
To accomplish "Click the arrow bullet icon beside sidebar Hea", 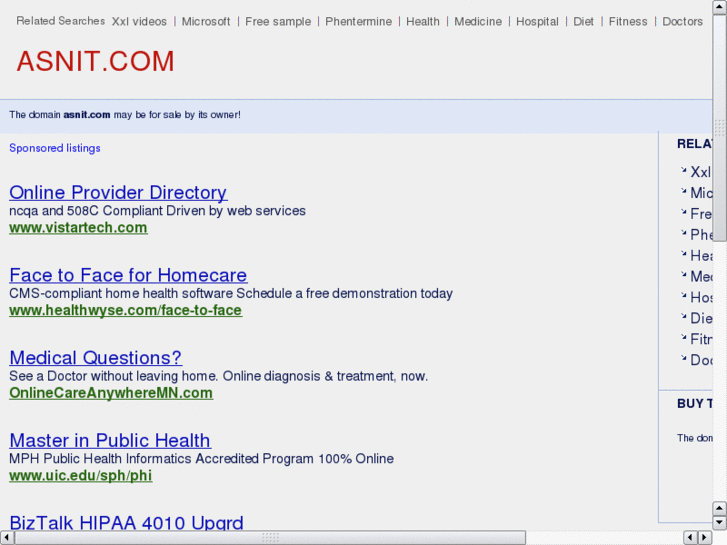I will pos(683,253).
